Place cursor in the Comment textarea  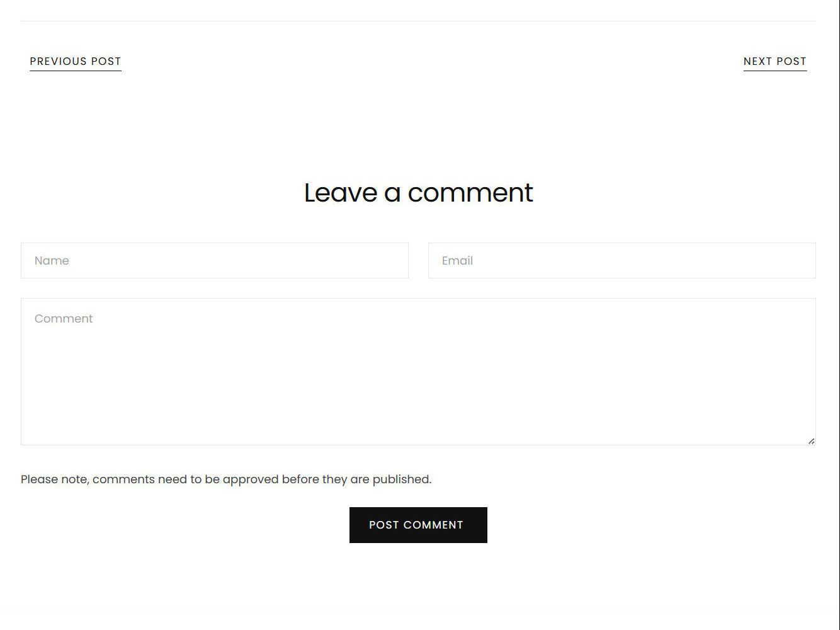click(x=418, y=372)
